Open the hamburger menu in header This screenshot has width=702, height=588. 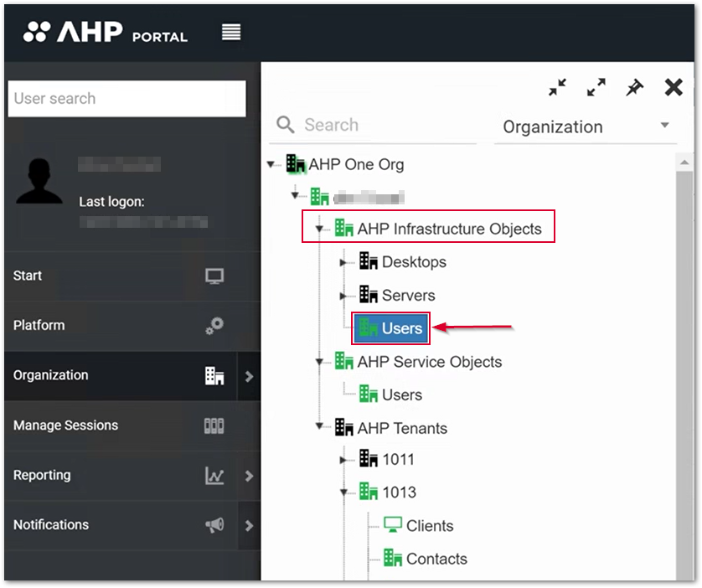[x=231, y=32]
